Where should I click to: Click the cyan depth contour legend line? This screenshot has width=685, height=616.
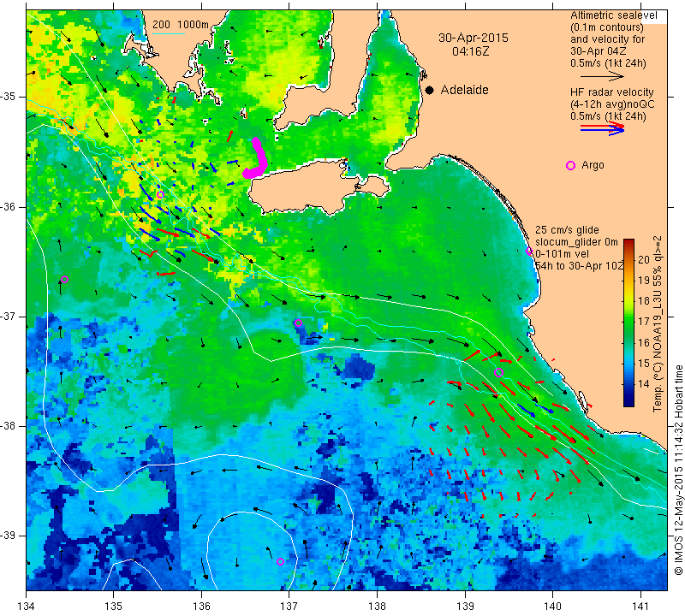168,33
